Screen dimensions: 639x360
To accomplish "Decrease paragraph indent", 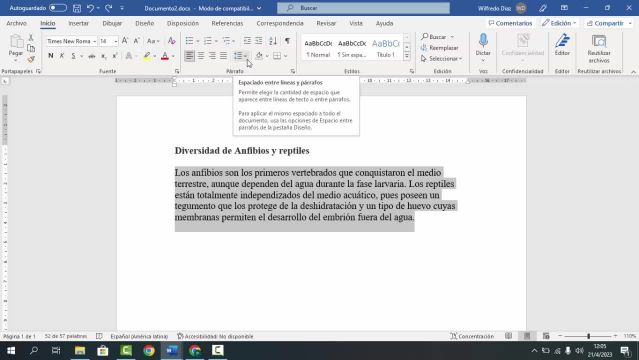I will click(247, 41).
